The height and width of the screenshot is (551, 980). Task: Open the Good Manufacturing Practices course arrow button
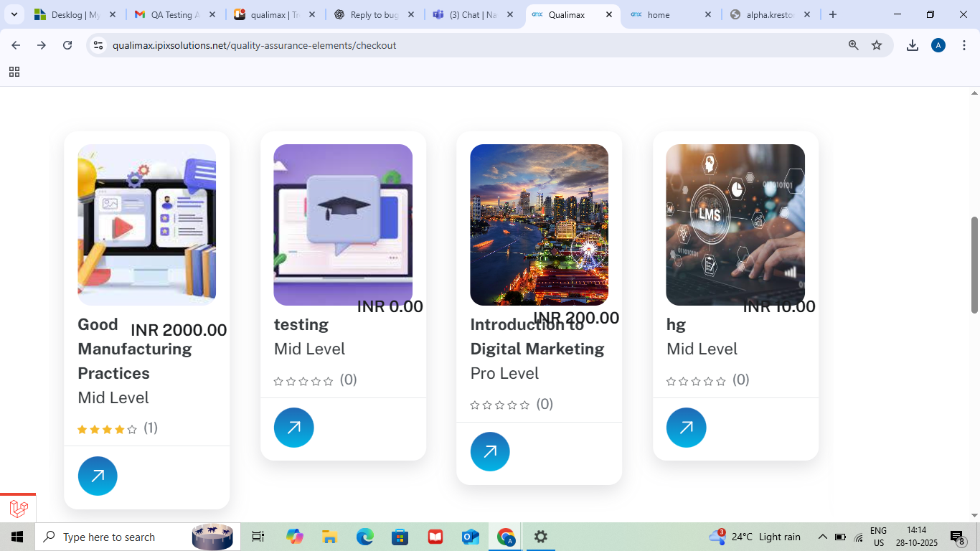[98, 476]
